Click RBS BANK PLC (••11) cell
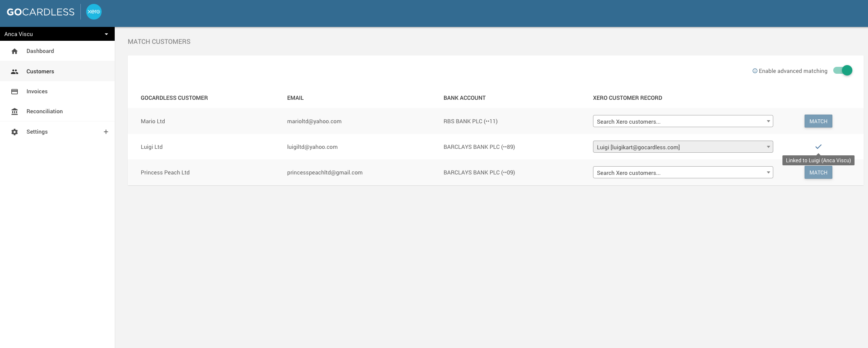 pos(470,121)
